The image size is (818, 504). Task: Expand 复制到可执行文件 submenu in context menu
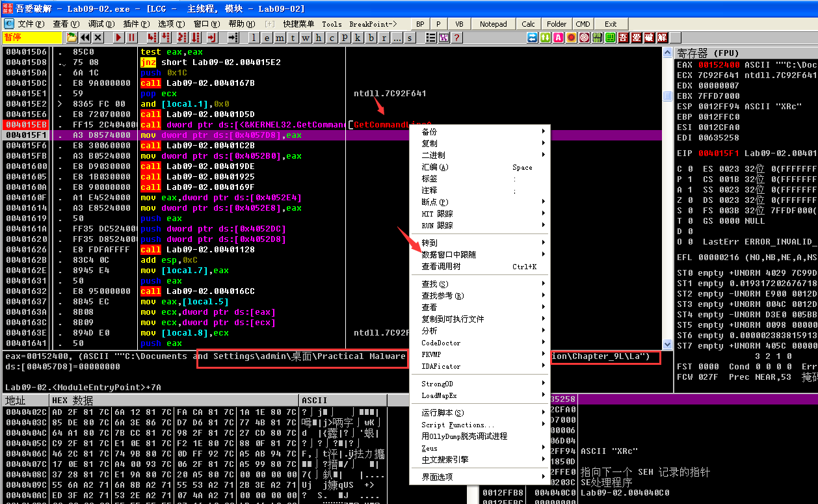(479, 319)
